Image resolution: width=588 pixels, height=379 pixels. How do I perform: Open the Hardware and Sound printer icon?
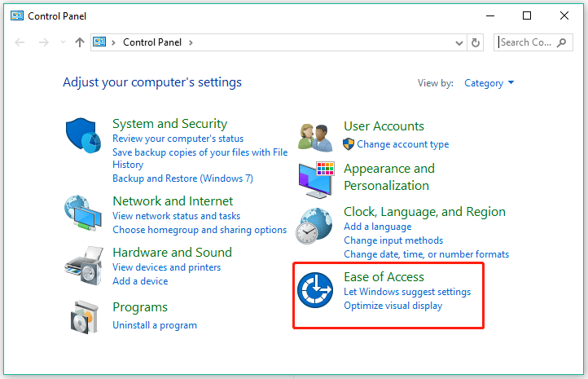click(x=84, y=266)
